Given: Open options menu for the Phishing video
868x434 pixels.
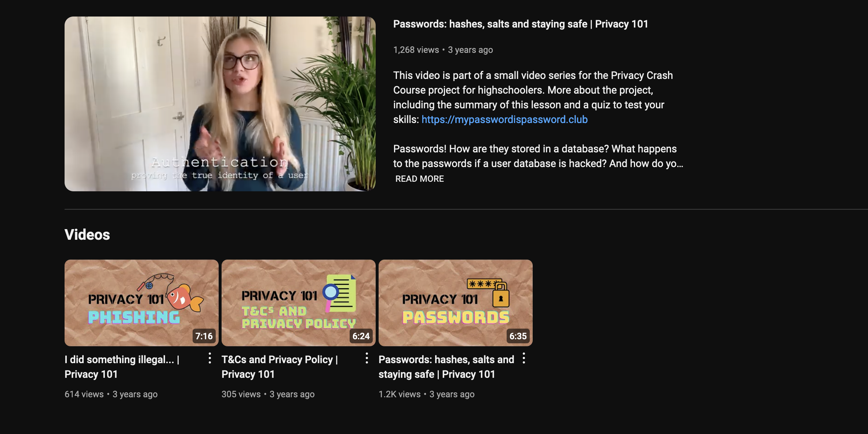Looking at the screenshot, I should (x=209, y=358).
